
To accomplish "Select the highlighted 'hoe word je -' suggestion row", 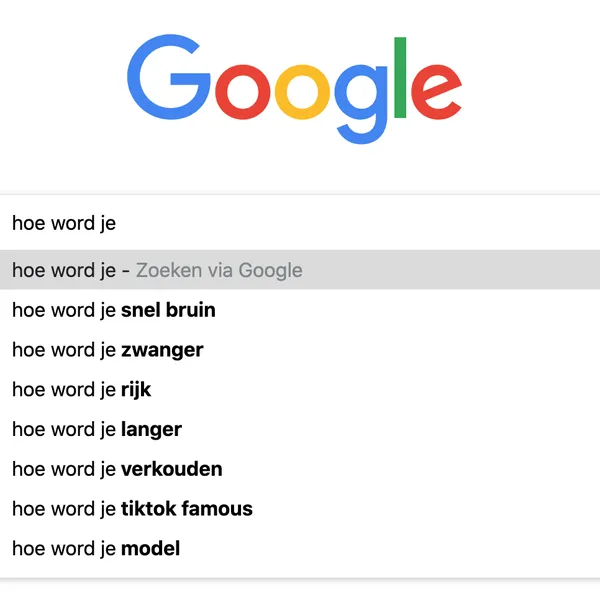I will click(x=300, y=270).
